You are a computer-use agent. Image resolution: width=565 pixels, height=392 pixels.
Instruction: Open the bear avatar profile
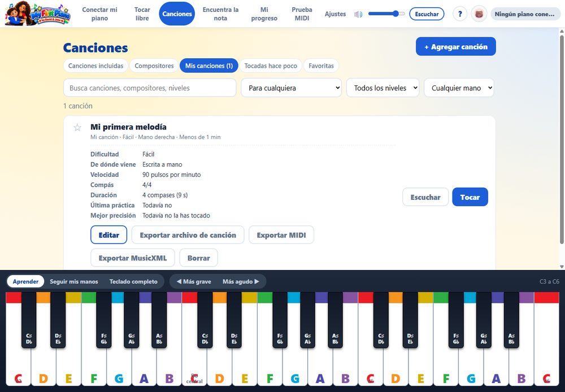(x=479, y=14)
